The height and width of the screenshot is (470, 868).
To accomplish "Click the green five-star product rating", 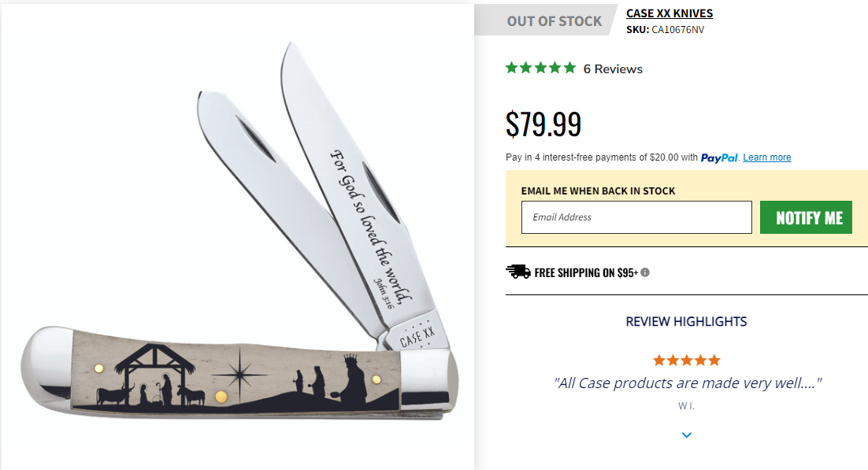I will [540, 68].
